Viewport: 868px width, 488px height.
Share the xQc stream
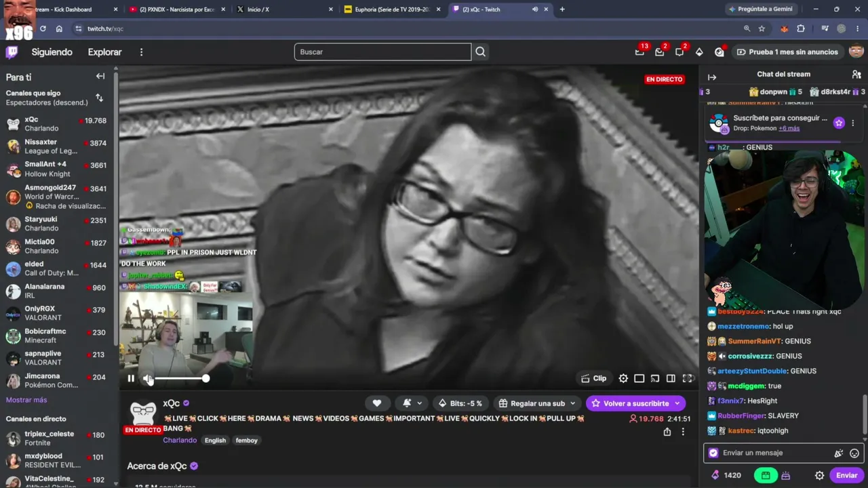667,432
